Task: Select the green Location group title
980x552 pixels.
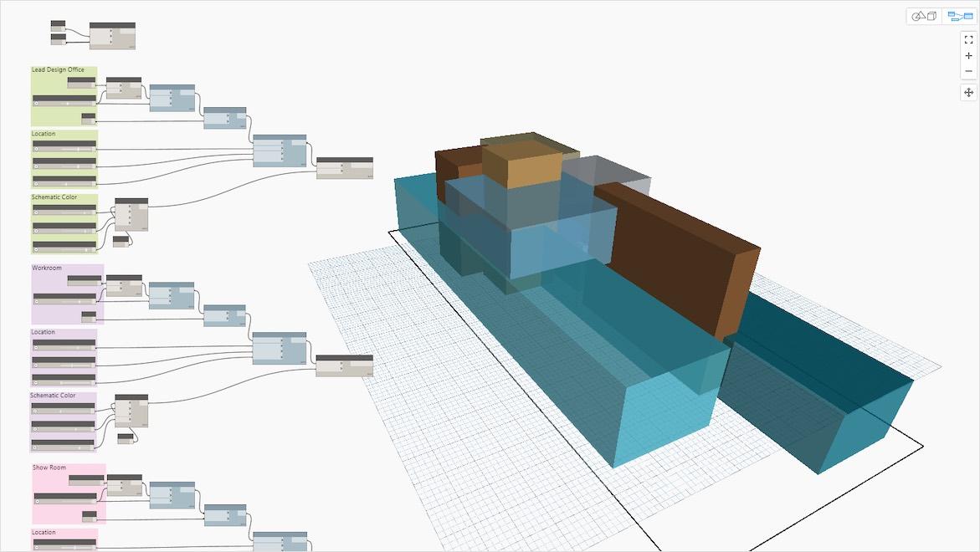Action: (x=44, y=134)
